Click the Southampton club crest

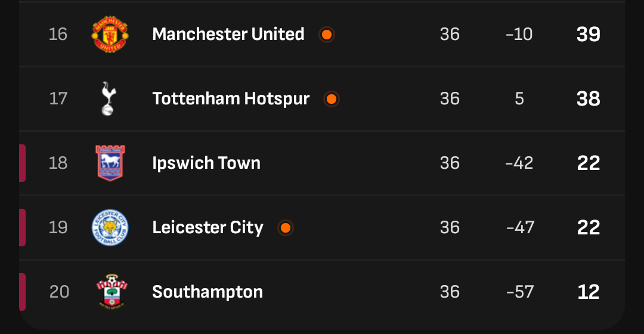coord(112,291)
